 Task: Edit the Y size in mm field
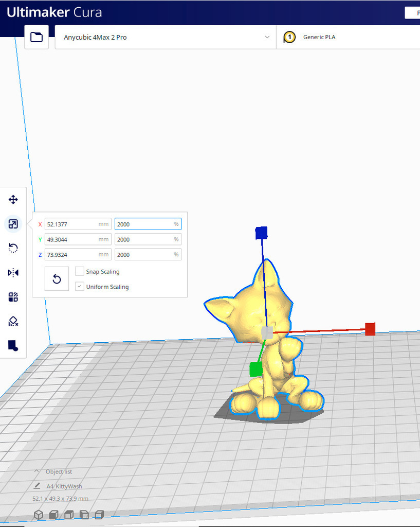click(78, 239)
